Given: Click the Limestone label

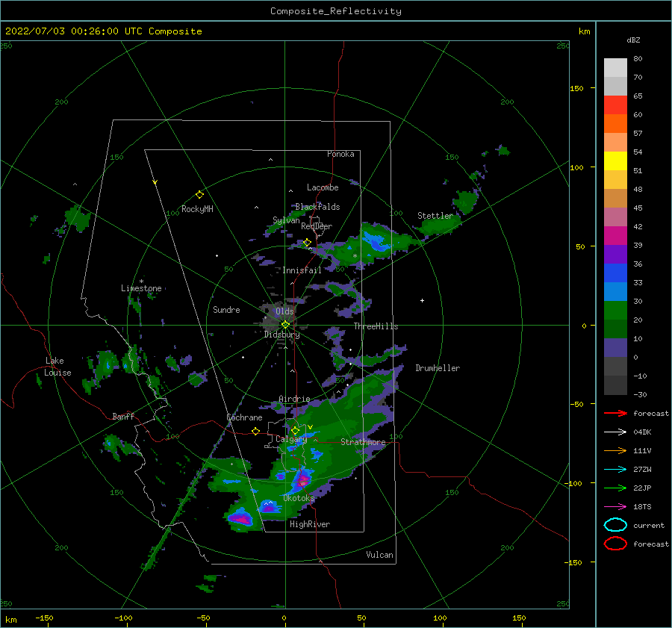Looking at the screenshot, I should 141,288.
